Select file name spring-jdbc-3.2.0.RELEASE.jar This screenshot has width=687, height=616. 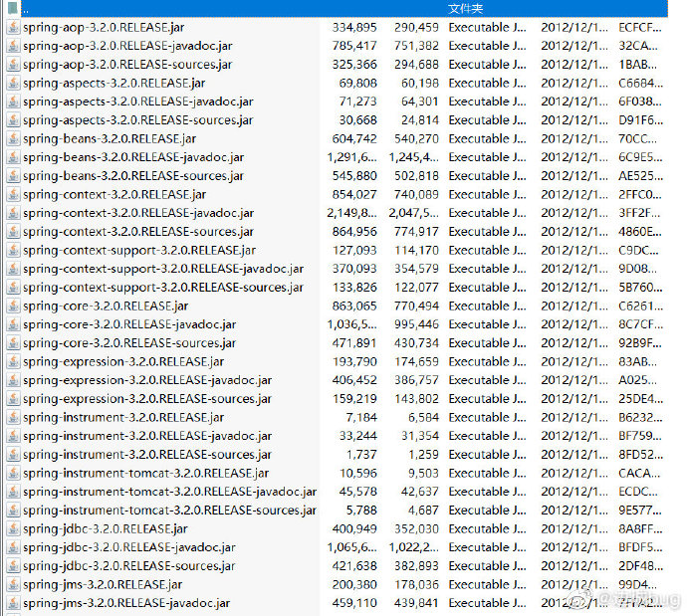pyautogui.click(x=106, y=528)
